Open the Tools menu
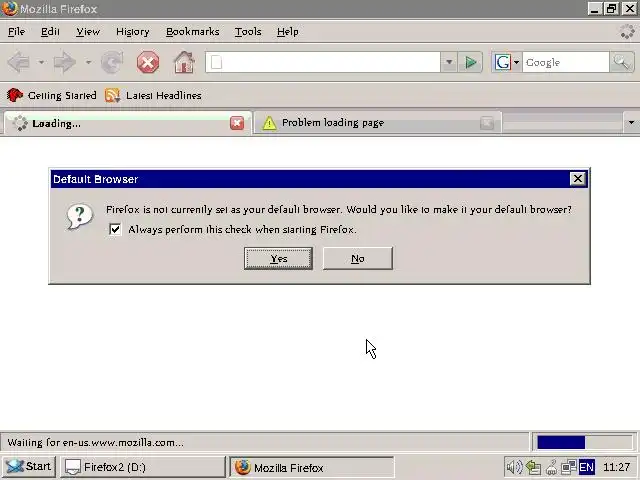640x480 pixels. point(248,31)
